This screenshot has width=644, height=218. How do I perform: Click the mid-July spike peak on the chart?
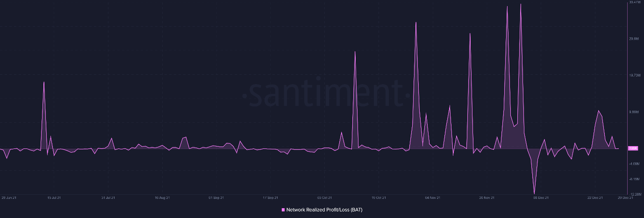tap(44, 82)
